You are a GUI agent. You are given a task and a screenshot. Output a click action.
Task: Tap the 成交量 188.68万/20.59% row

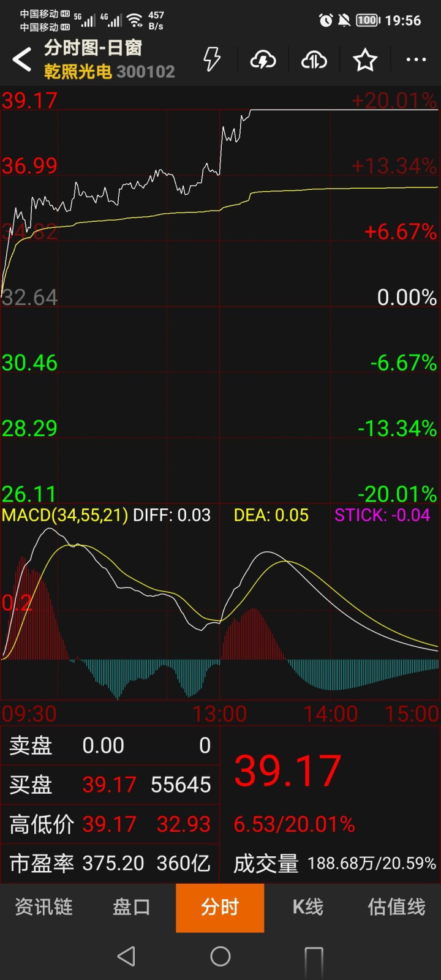pos(334,864)
